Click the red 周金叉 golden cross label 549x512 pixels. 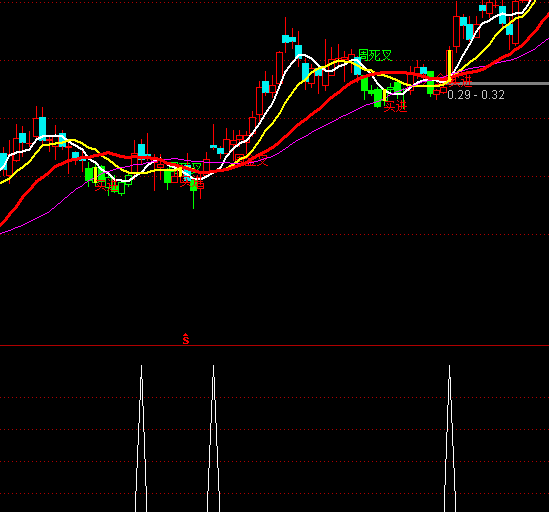251,160
